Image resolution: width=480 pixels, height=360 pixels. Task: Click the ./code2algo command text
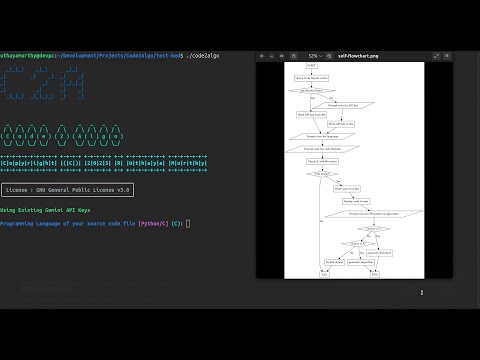tap(203, 56)
